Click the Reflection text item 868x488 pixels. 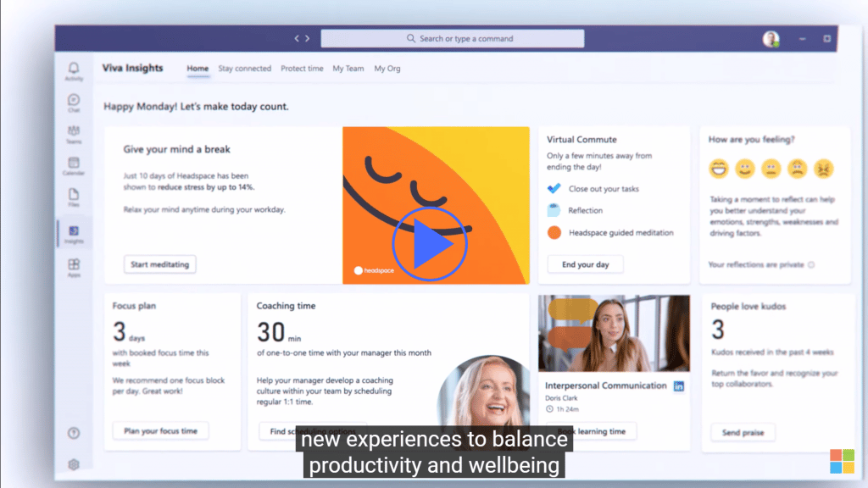tap(585, 210)
